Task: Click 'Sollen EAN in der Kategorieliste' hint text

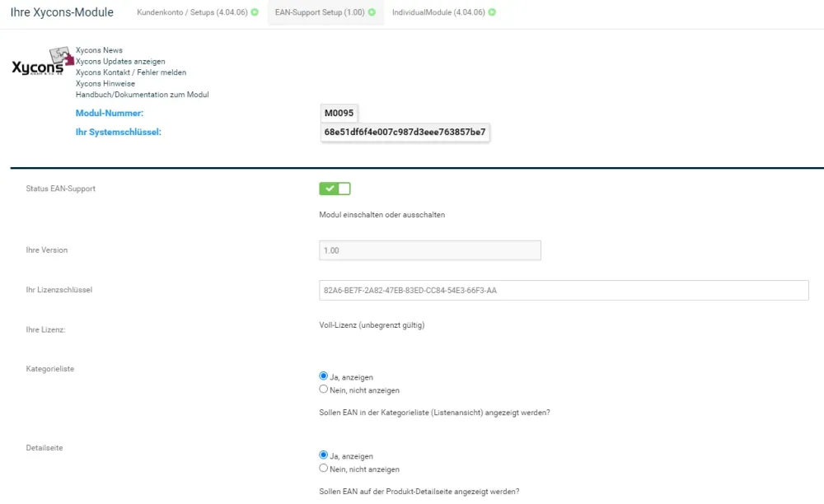Action: 434,413
